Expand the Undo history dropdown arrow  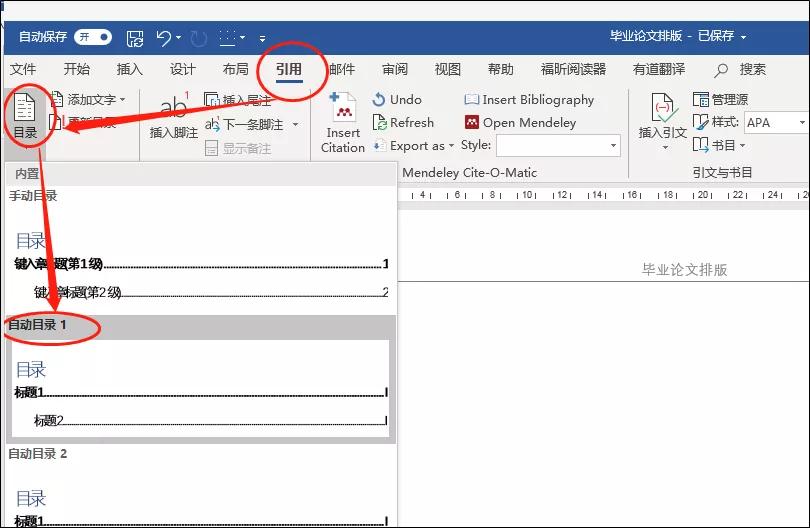178,38
